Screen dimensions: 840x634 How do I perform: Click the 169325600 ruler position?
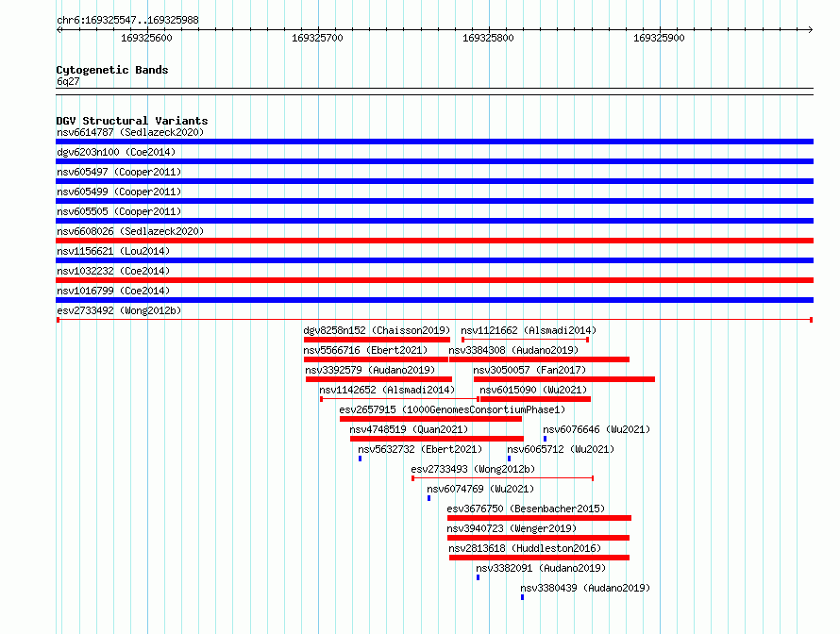point(146,38)
